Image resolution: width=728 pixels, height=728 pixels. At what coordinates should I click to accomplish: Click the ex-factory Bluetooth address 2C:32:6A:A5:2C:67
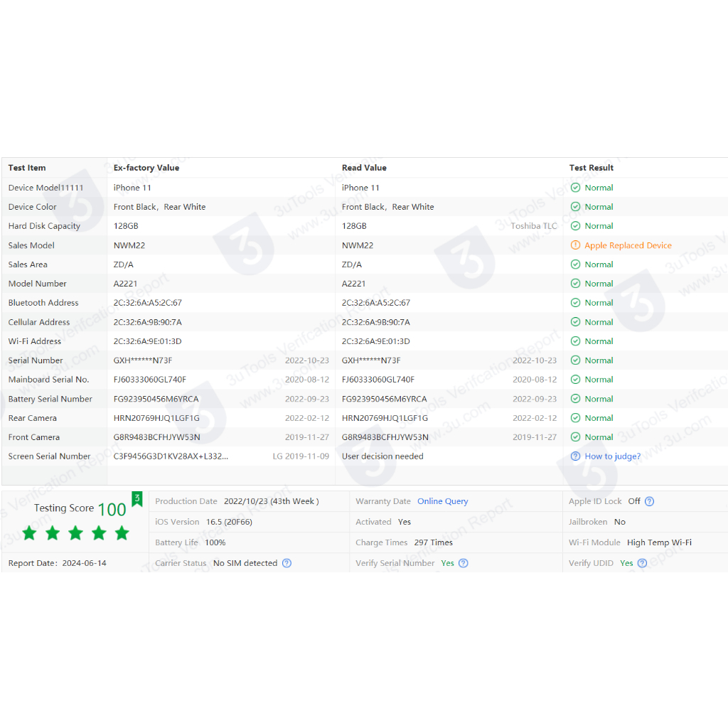(x=148, y=303)
